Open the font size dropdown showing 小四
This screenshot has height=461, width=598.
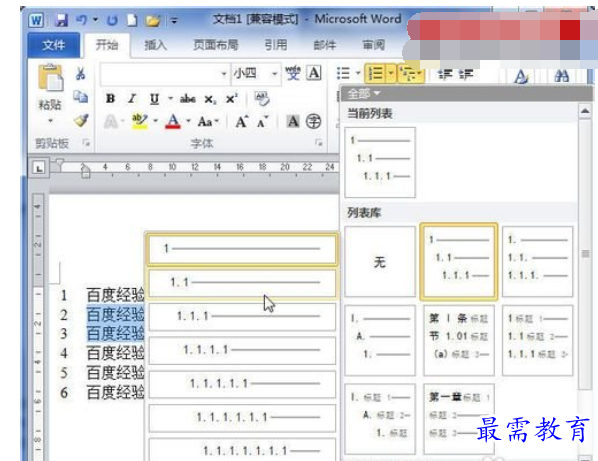point(256,73)
